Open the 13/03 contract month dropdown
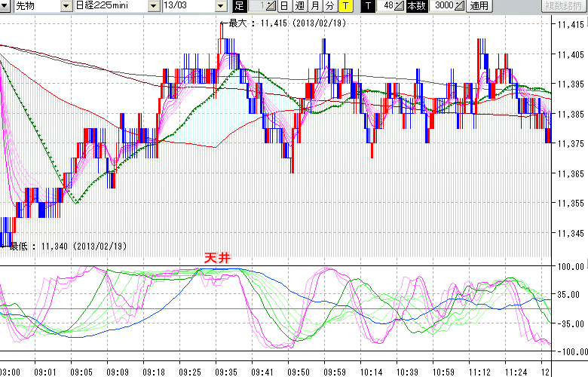The height and width of the screenshot is (377, 588). pos(220,6)
